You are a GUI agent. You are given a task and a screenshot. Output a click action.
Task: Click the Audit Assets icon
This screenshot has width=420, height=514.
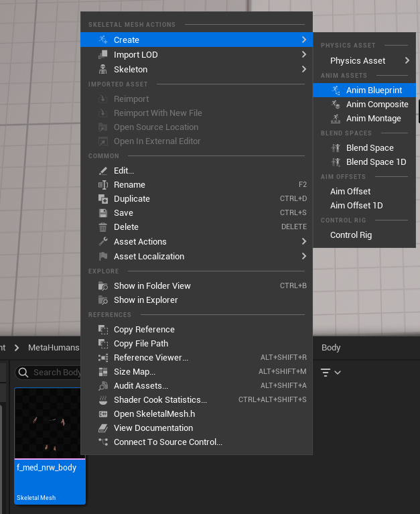pyautogui.click(x=102, y=386)
